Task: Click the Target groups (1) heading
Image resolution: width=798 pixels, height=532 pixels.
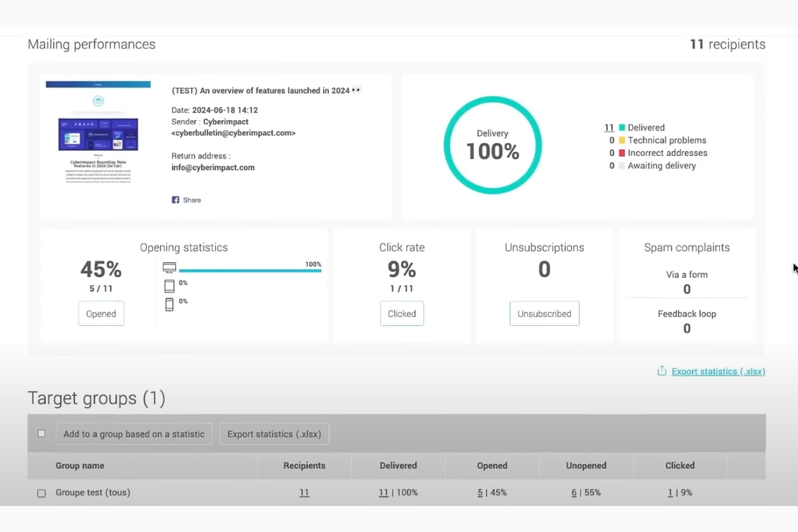Action: pos(97,398)
